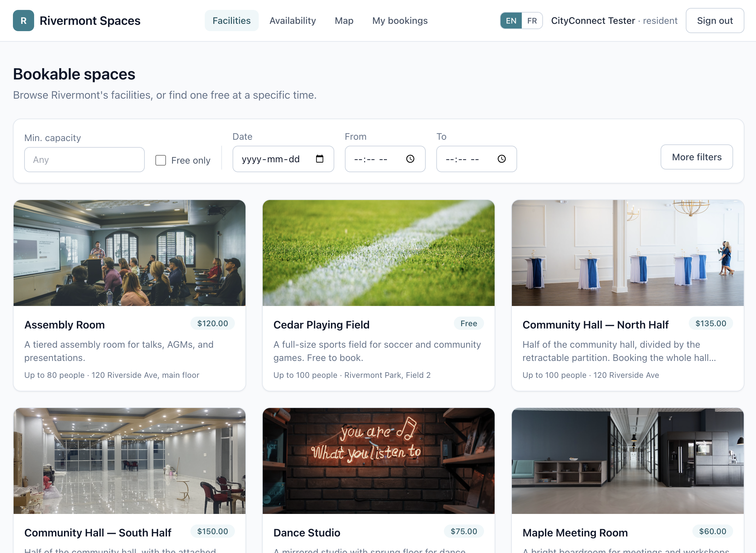Select the Assembly Room title

(x=65, y=325)
